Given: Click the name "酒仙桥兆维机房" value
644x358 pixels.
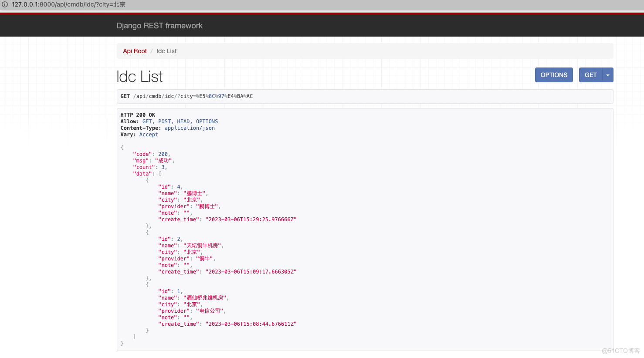Looking at the screenshot, I should point(205,298).
